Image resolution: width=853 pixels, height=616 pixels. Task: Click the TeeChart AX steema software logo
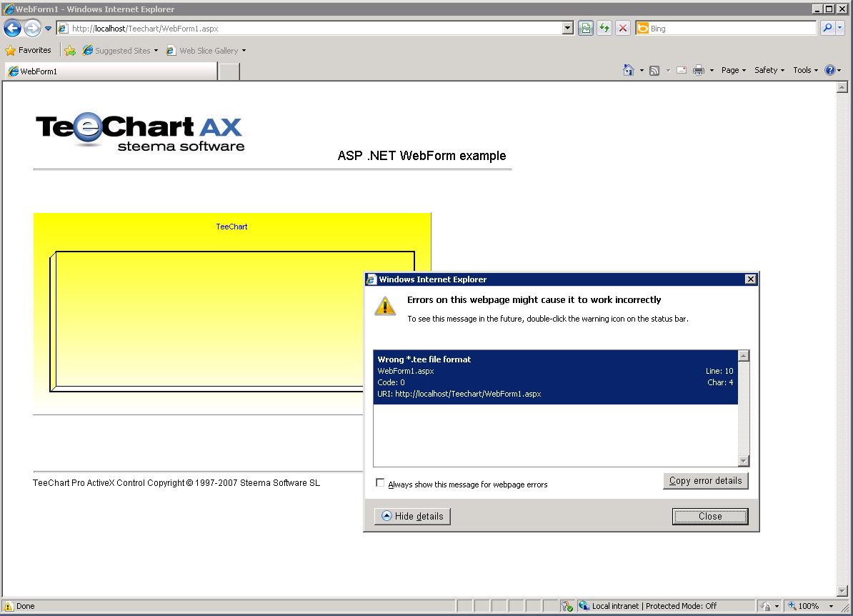pyautogui.click(x=140, y=131)
